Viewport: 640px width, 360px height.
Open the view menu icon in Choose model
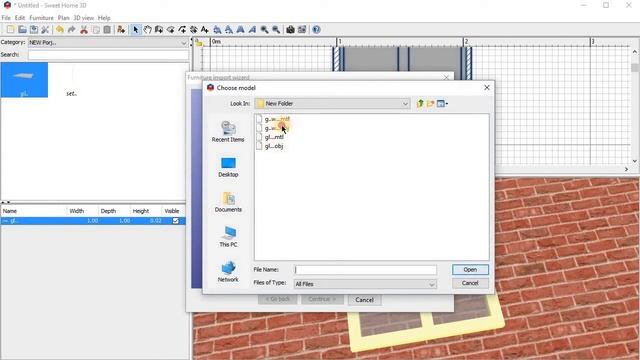(442, 104)
